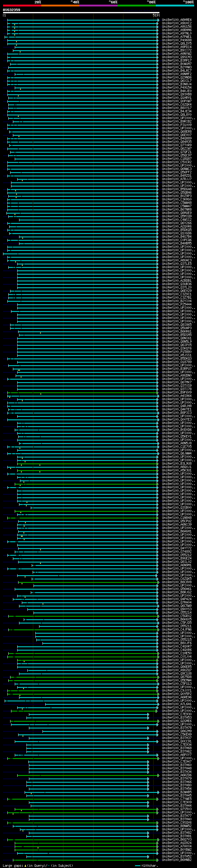
Task: Select hit label UniRef100_A6RZD6
Action: click(x=177, y=775)
